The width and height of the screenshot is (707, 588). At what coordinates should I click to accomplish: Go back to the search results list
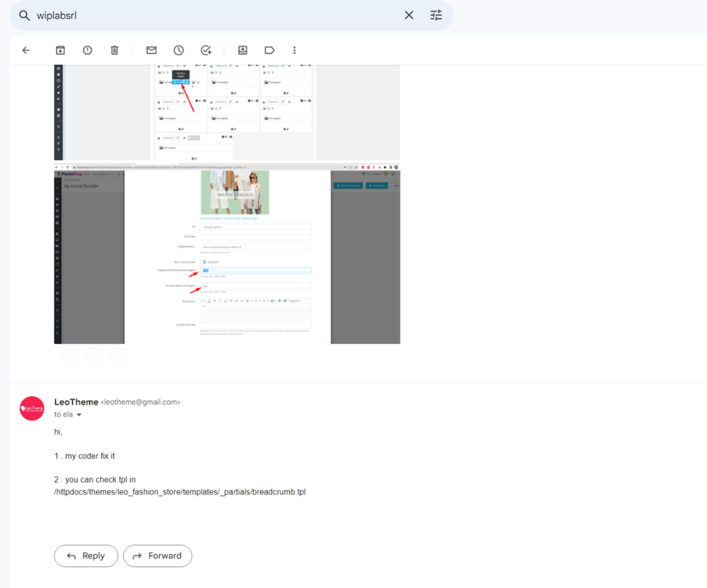coord(26,50)
